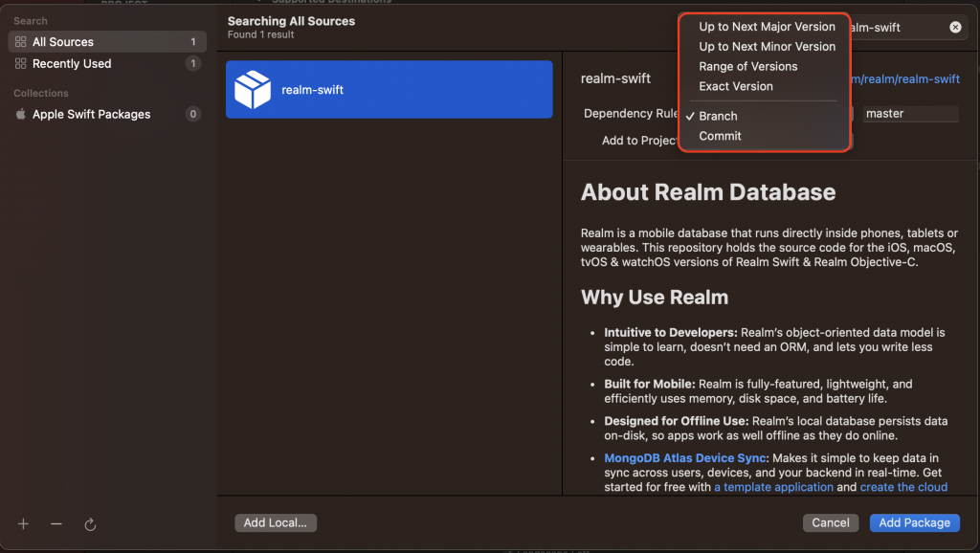Open the create the cloud link

point(903,487)
